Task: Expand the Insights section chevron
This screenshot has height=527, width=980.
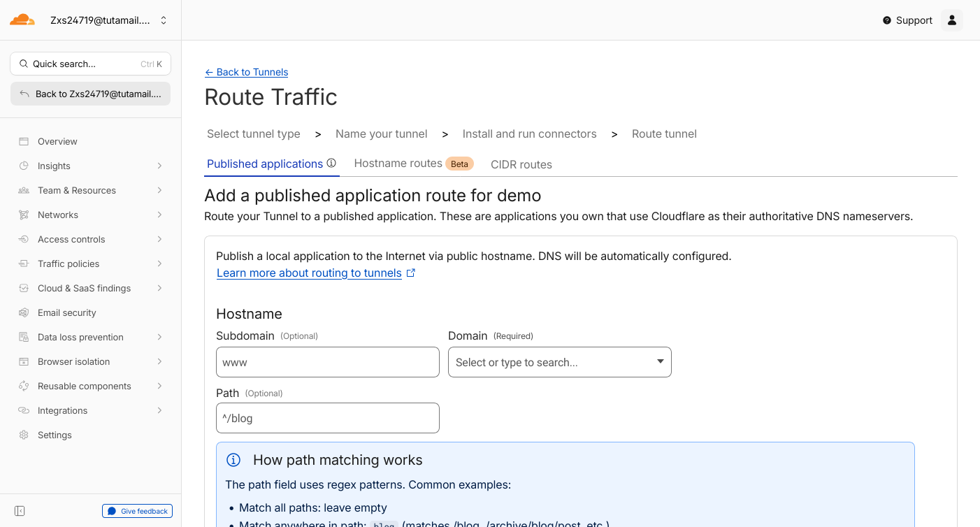Action: [159, 166]
